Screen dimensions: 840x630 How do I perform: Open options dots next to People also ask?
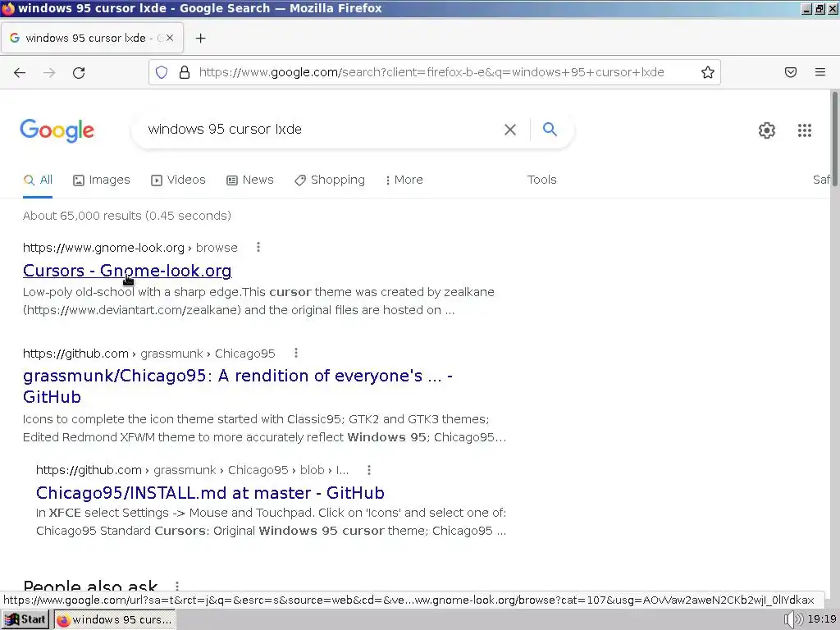[x=177, y=587]
